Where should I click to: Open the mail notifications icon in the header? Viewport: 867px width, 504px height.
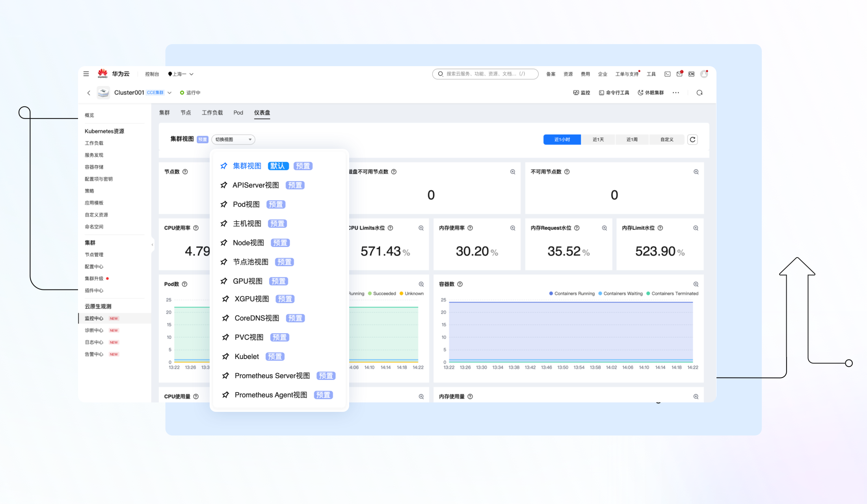pyautogui.click(x=679, y=74)
